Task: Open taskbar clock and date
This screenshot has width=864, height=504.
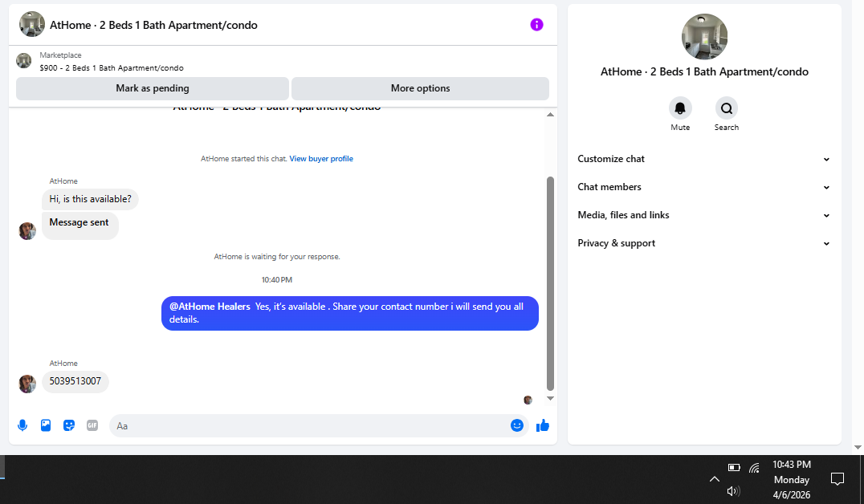Action: click(791, 479)
